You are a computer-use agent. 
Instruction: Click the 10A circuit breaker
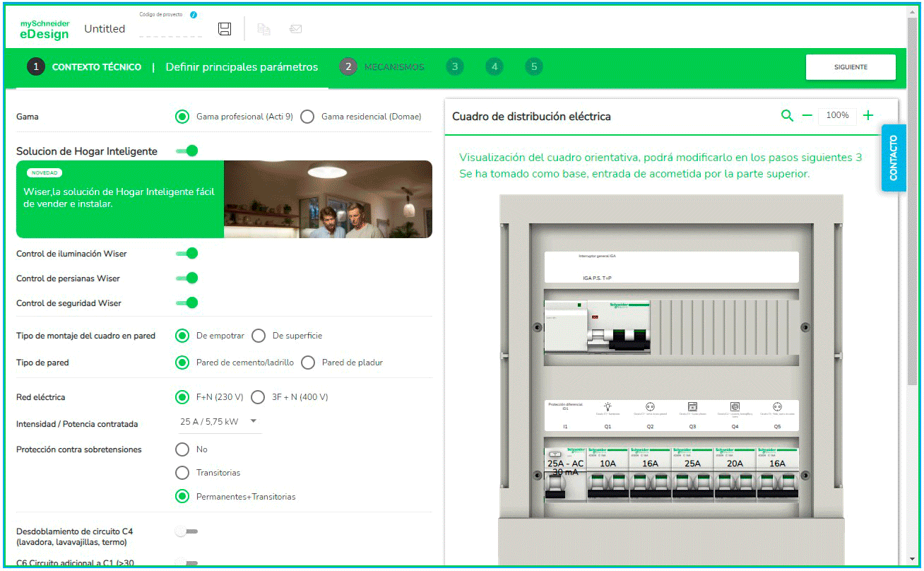[x=608, y=473]
